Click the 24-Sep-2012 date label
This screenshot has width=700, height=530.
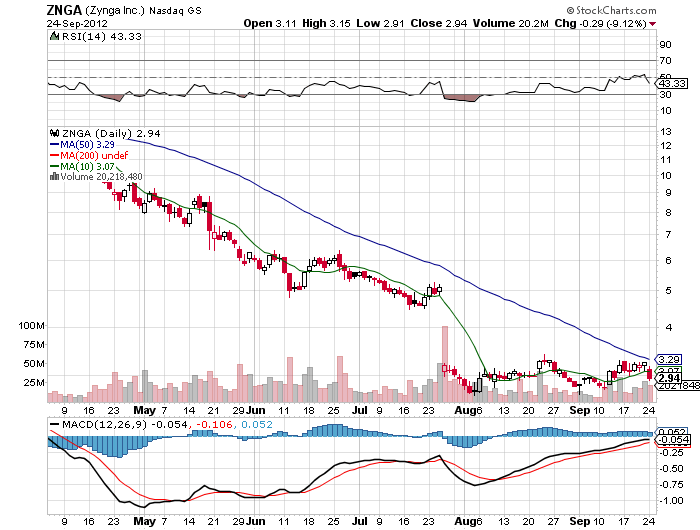(x=77, y=23)
